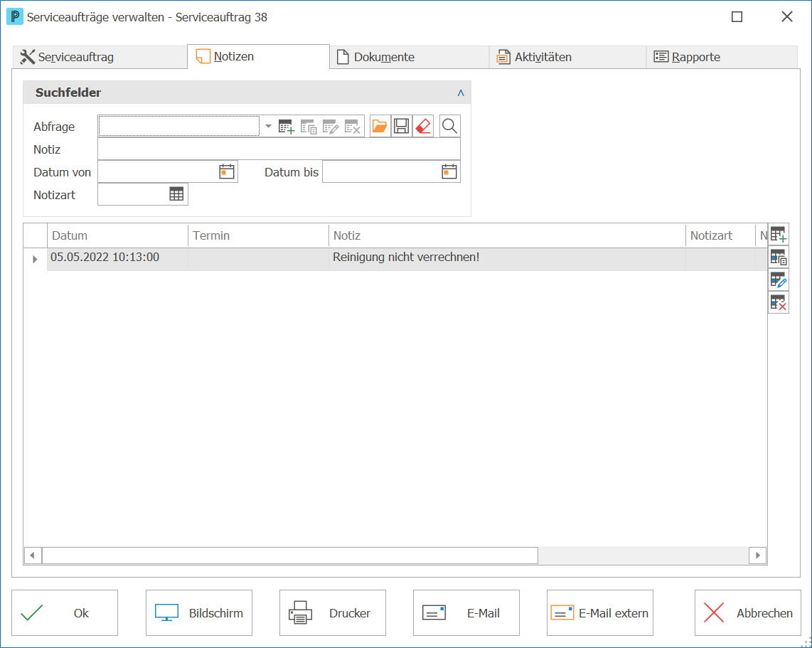Focus the Notiz search field
812x648 pixels.
279,149
